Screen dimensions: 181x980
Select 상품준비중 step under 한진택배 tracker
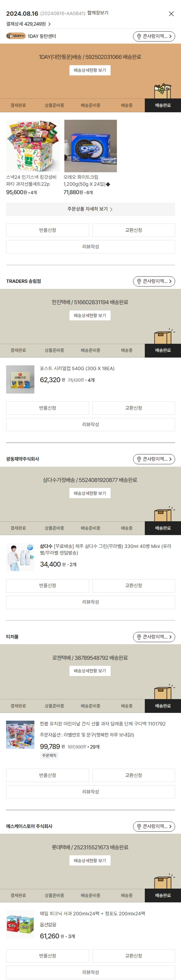point(54,350)
